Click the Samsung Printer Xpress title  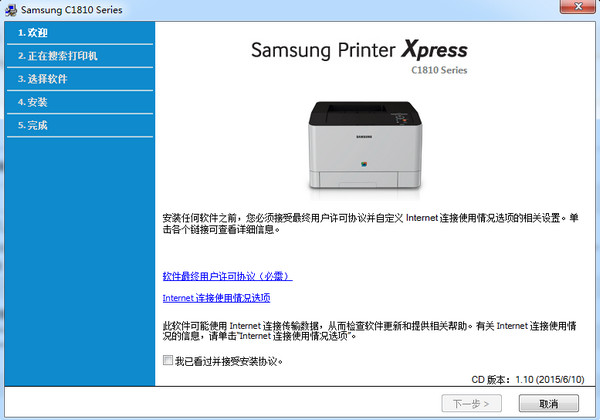tap(359, 50)
